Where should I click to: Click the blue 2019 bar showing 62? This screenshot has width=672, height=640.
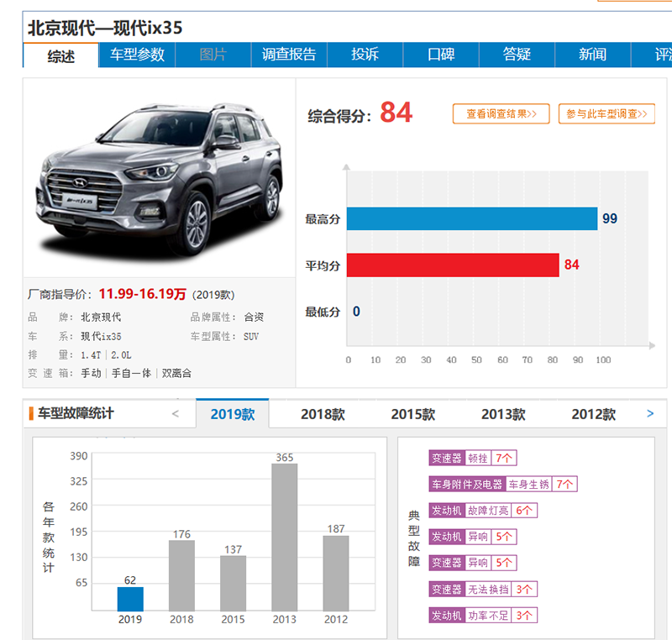[130, 599]
